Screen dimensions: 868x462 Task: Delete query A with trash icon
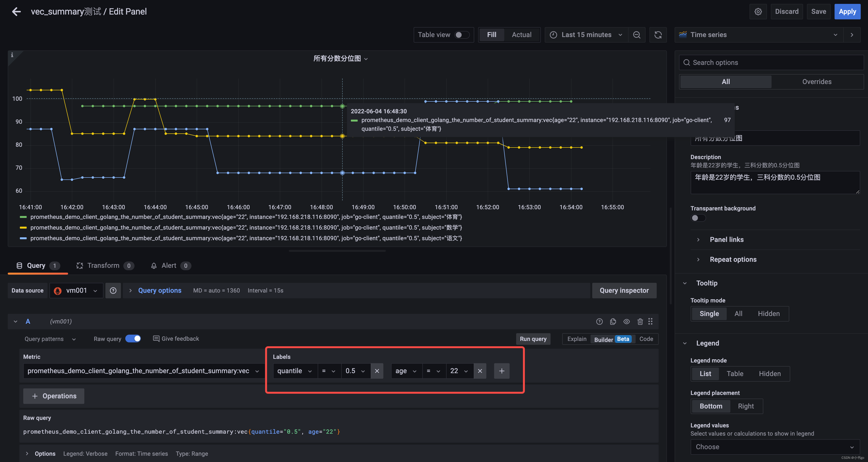pos(640,322)
